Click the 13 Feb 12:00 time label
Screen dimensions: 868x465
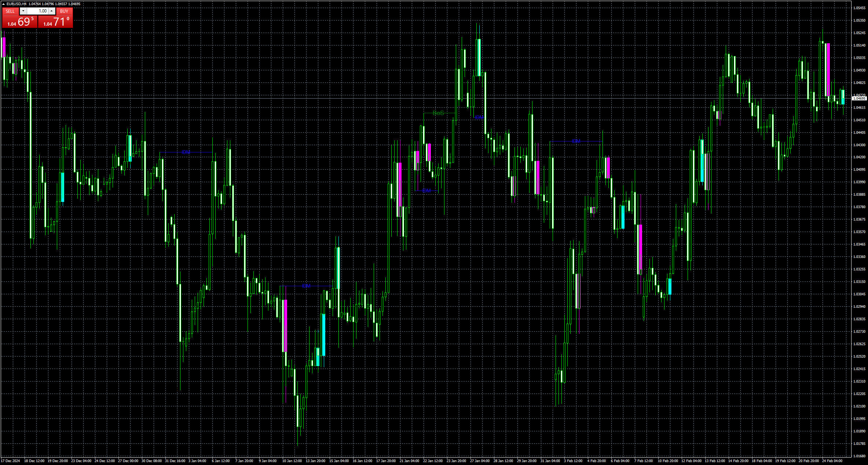715,461
